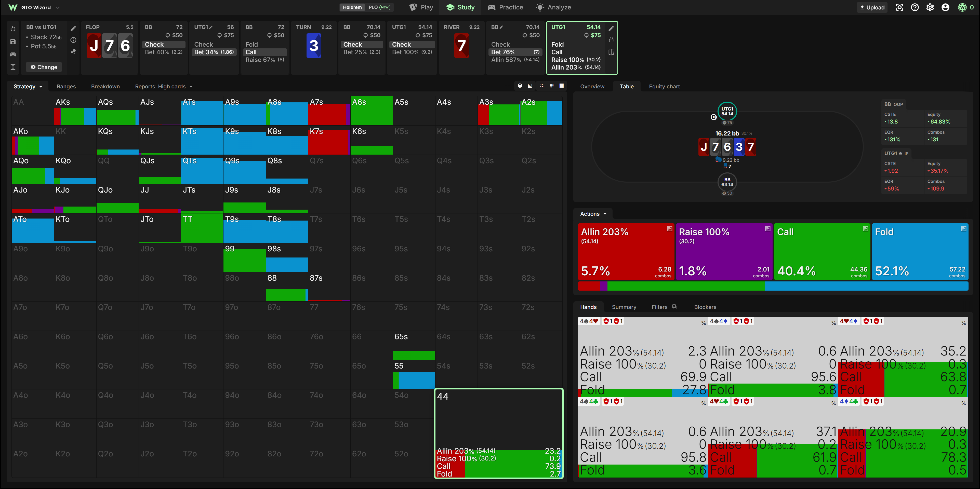Click the gamepad icon in left sidebar
Viewport: 980px width, 489px height.
13,54
